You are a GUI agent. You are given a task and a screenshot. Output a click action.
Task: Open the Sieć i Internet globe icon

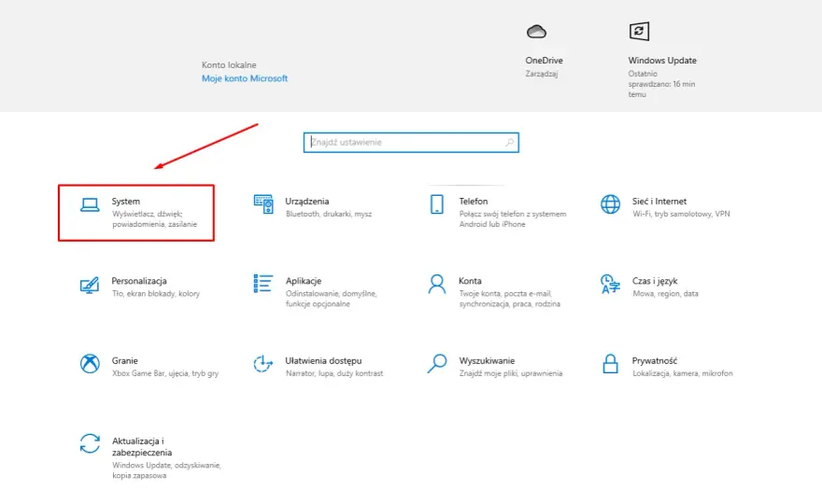(x=610, y=204)
